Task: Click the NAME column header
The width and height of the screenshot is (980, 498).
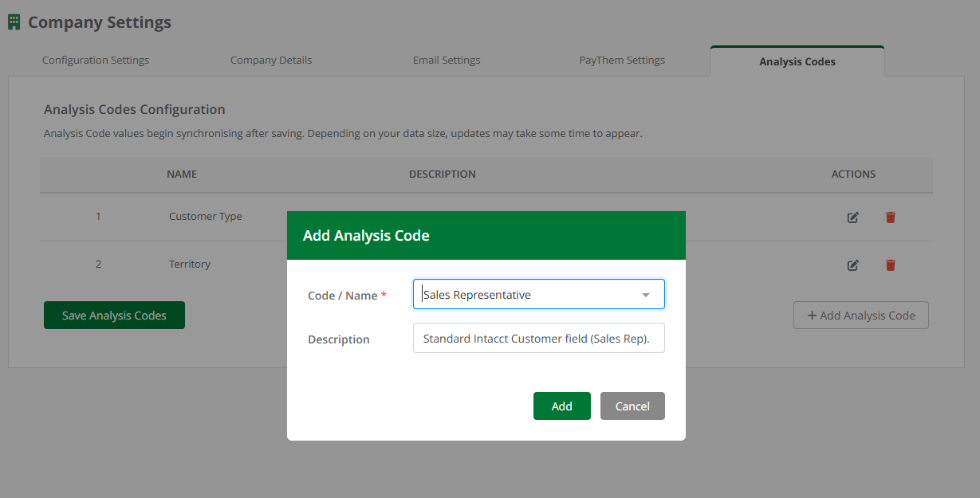Action: point(182,174)
